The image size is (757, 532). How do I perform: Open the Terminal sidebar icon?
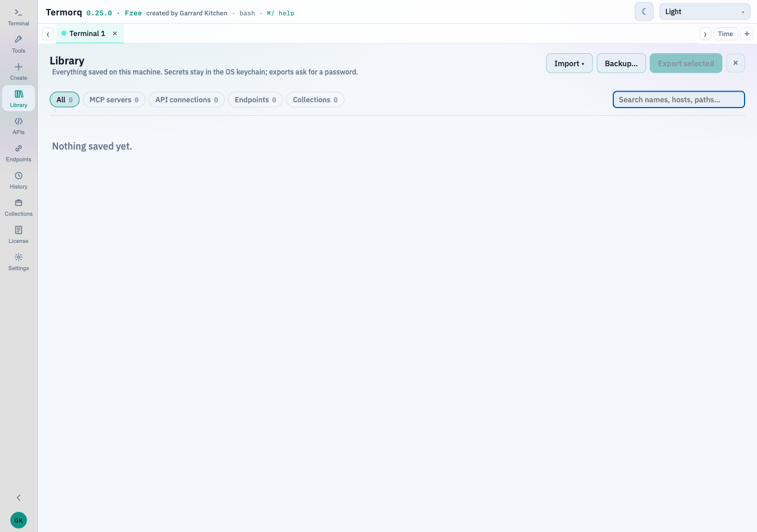pos(18,17)
